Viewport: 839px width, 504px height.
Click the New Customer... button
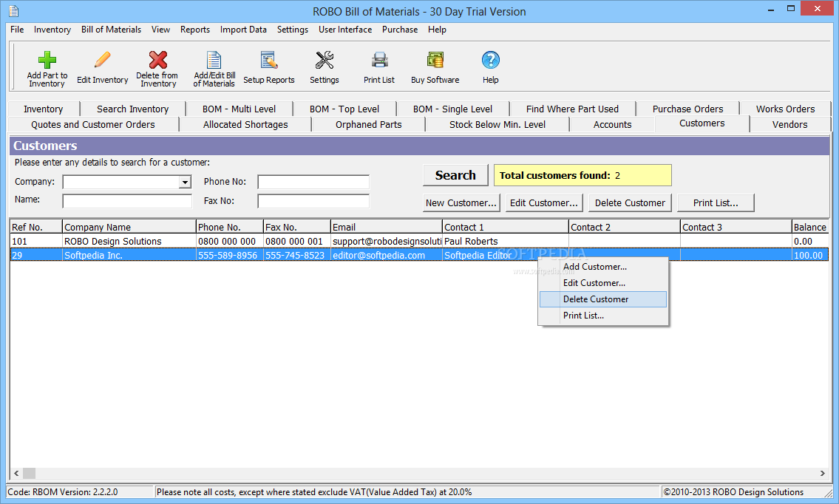[461, 202]
